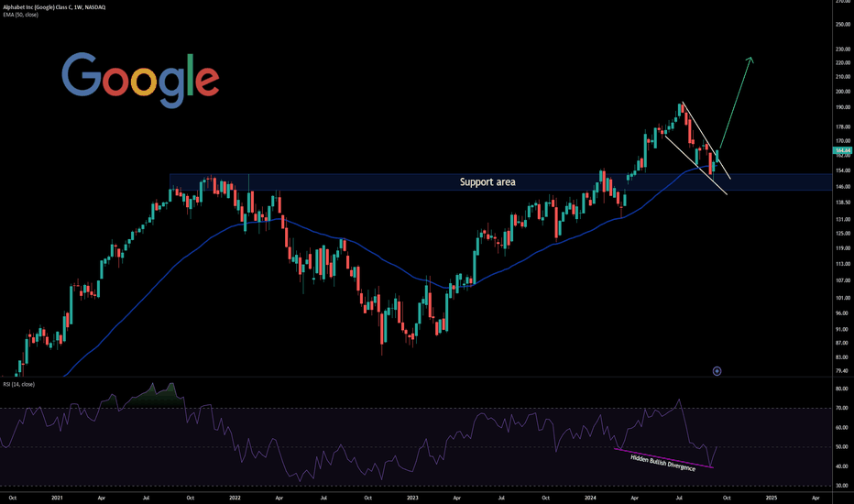Click the 2021 label on the time axis
854x504 pixels.
click(57, 498)
